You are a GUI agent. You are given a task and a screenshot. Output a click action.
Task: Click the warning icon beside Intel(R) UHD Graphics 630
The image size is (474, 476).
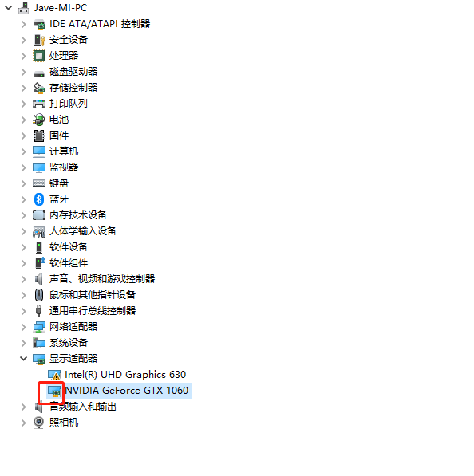pos(55,375)
